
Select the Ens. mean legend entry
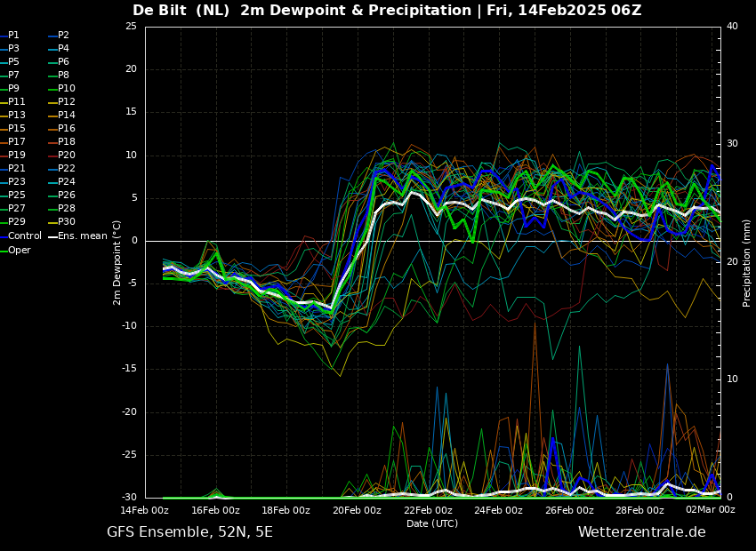[78, 236]
